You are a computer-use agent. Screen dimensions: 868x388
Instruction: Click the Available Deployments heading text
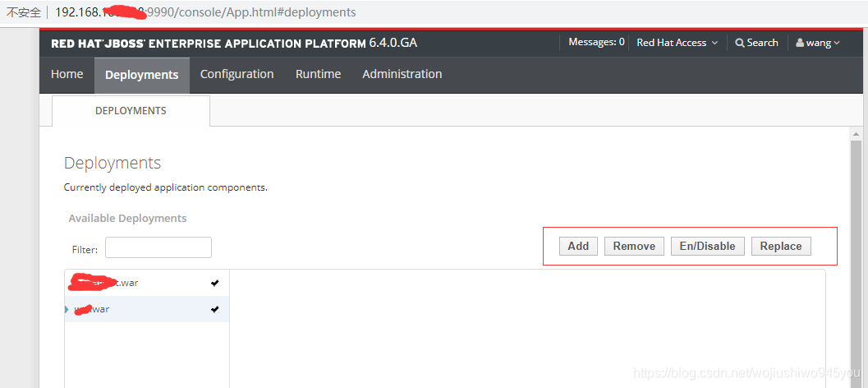pyautogui.click(x=127, y=219)
